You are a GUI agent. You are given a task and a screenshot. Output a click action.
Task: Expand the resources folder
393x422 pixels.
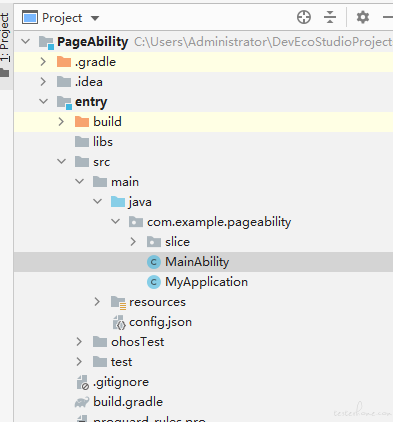point(97,302)
